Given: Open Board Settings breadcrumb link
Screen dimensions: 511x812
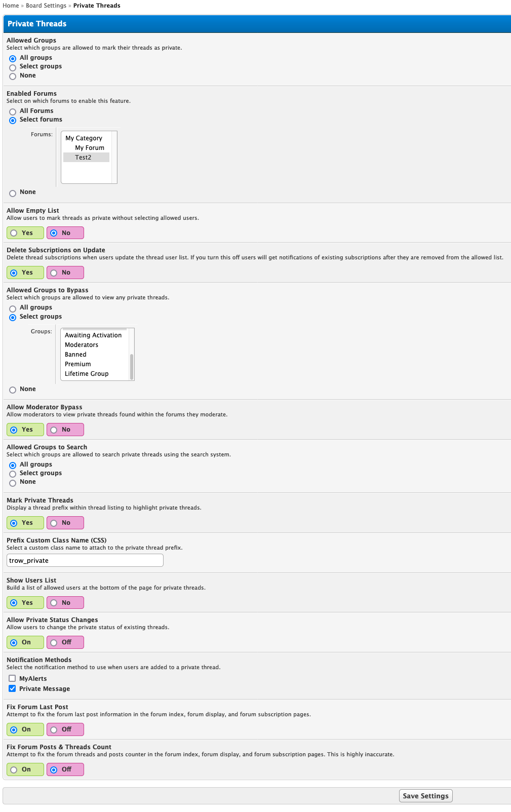Looking at the screenshot, I should [46, 6].
